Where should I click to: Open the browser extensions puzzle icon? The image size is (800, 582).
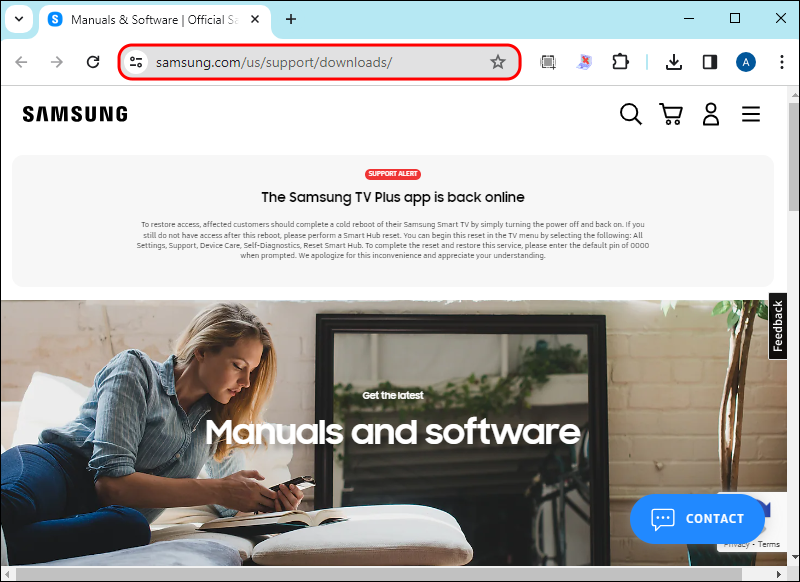pos(620,62)
